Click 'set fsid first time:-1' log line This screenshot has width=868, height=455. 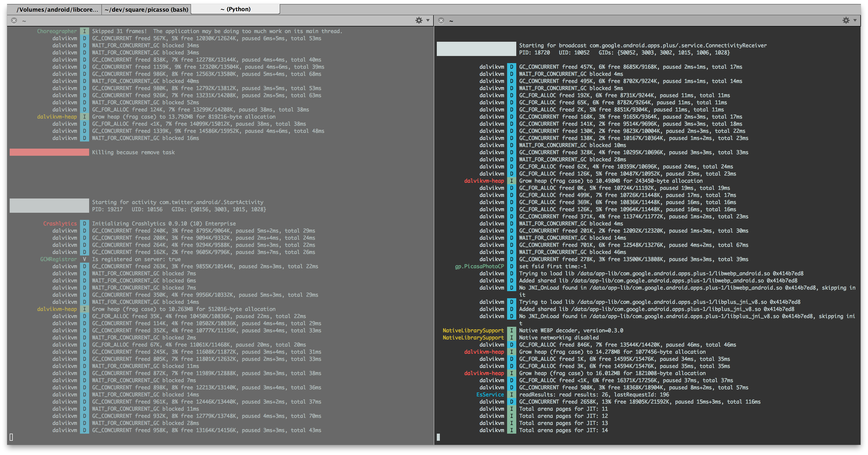click(553, 266)
